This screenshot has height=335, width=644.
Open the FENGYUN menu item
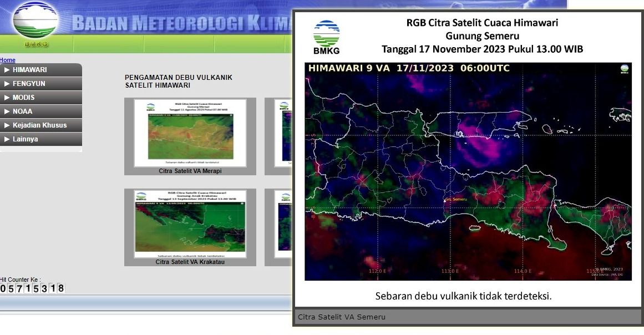click(41, 84)
